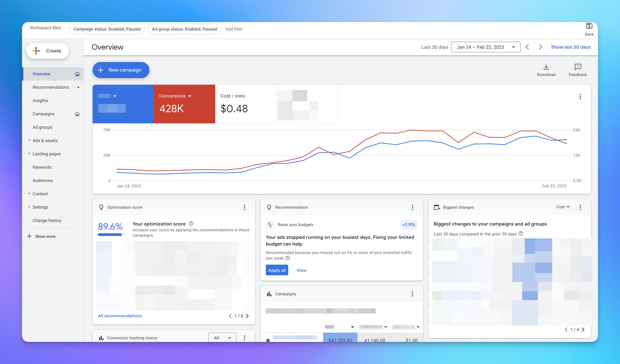Open Ad groups in sidebar

42,127
